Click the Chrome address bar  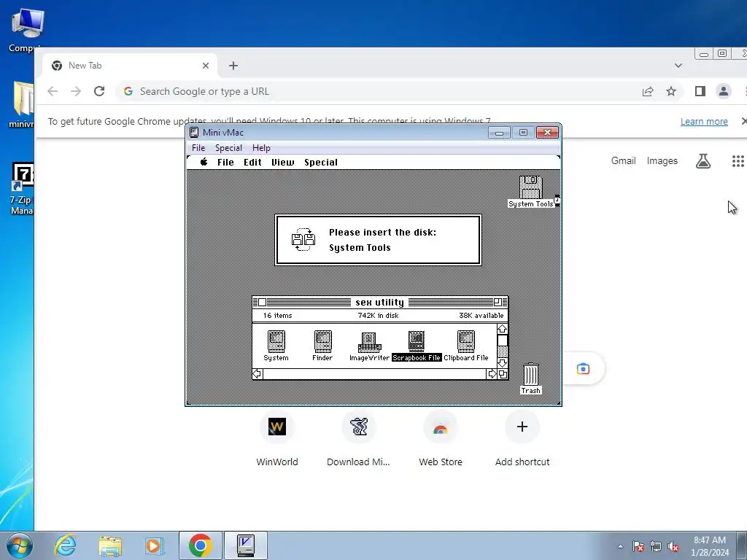399,91
